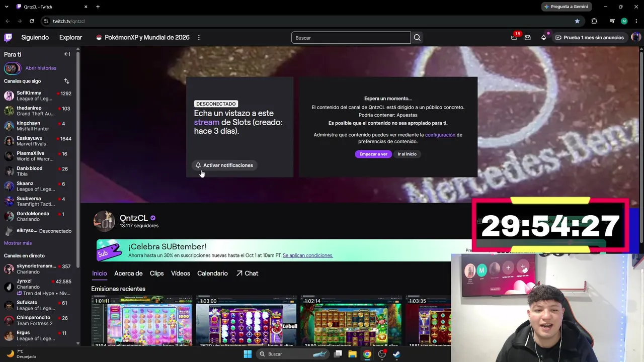644x362 pixels.
Task: Collapse the Para ti sidebar
Action: tap(67, 54)
